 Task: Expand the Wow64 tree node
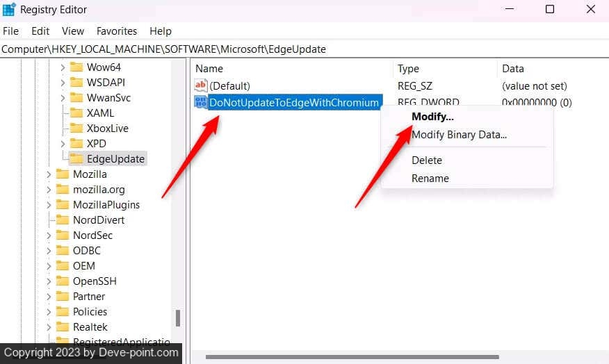pyautogui.click(x=63, y=67)
